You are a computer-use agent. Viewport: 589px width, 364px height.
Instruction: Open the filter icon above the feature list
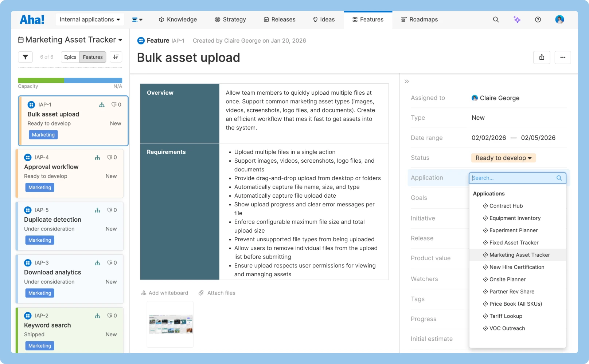point(25,57)
